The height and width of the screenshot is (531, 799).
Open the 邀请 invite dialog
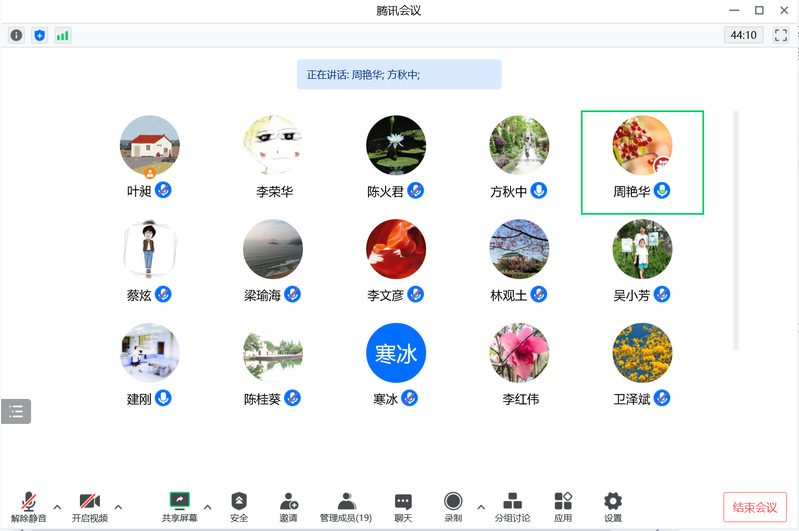(288, 507)
